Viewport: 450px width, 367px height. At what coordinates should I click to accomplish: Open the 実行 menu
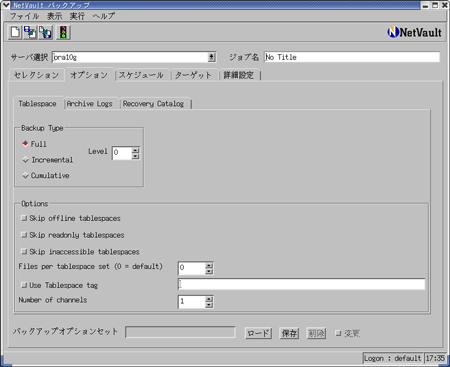tap(77, 16)
